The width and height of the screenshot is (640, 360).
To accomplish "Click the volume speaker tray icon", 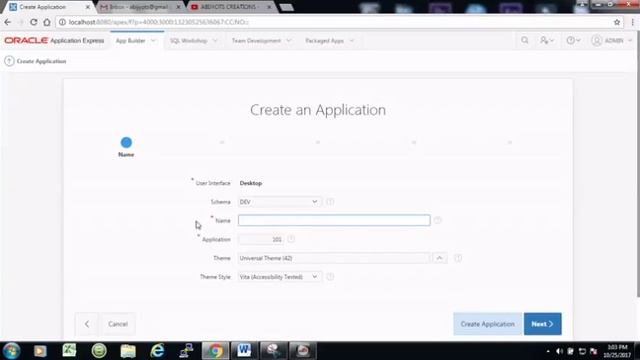I will (x=559, y=351).
